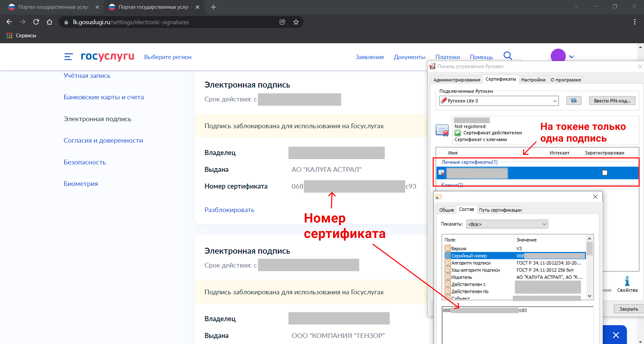644x344 pixels.
Task: Open the Настройки tab
Action: [x=533, y=80]
